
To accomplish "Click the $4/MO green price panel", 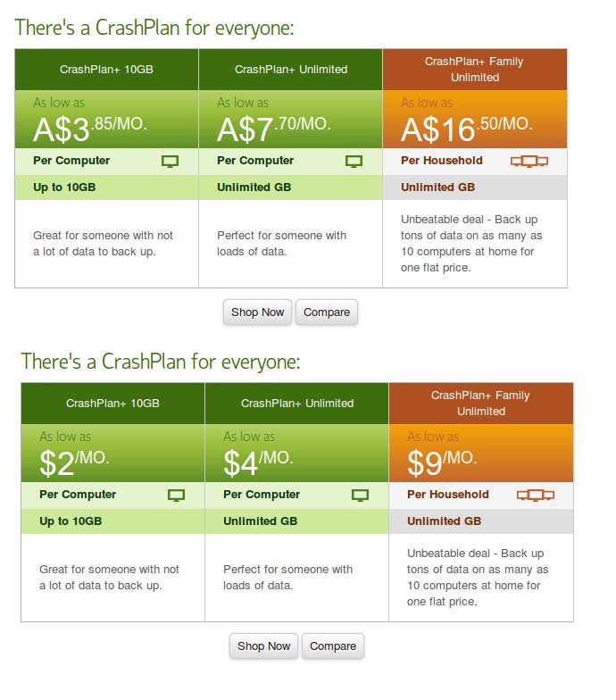I will [296, 454].
